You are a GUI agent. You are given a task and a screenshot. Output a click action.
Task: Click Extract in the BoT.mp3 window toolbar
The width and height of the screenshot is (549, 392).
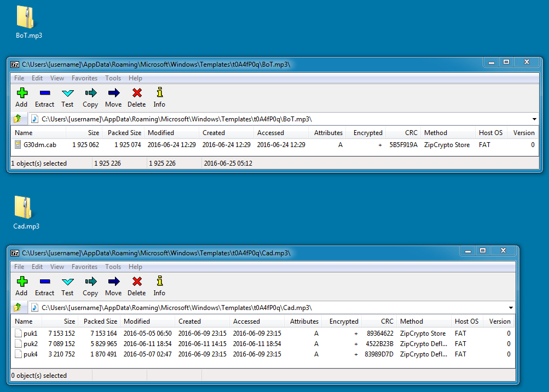[44, 97]
